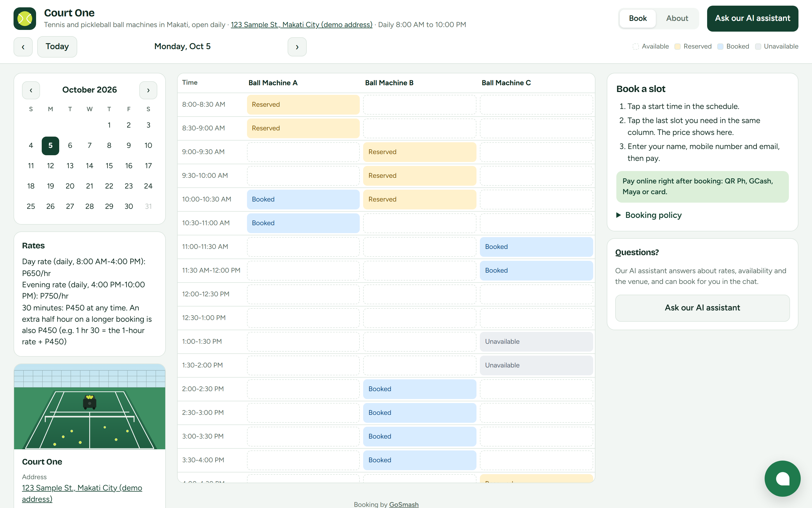
Task: Switch to the Book tab
Action: 637,18
